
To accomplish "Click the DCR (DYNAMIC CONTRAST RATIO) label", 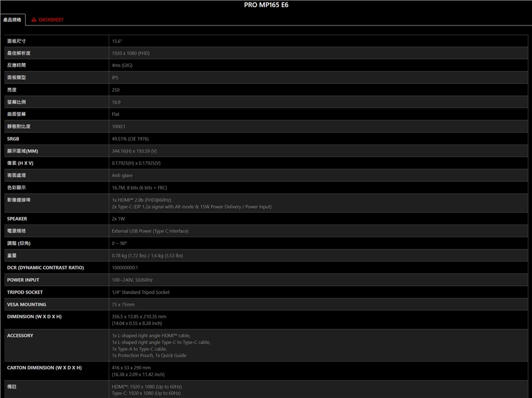I will pyautogui.click(x=45, y=268).
